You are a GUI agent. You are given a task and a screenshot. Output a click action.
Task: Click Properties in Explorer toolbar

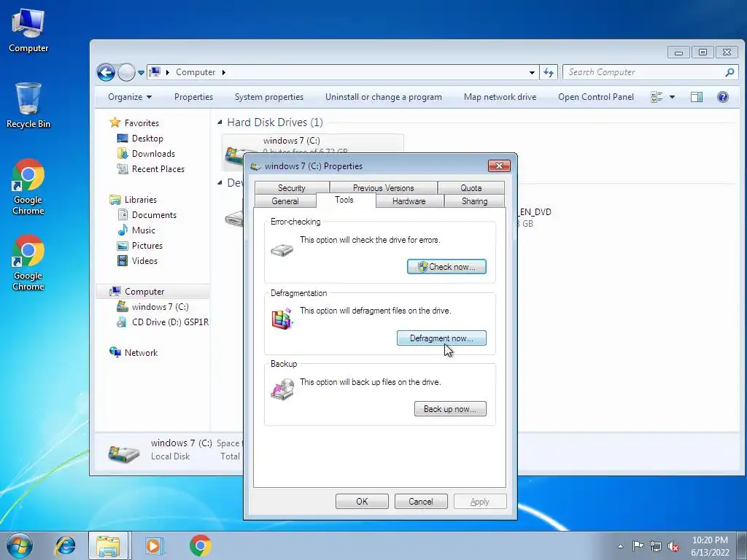pyautogui.click(x=193, y=97)
